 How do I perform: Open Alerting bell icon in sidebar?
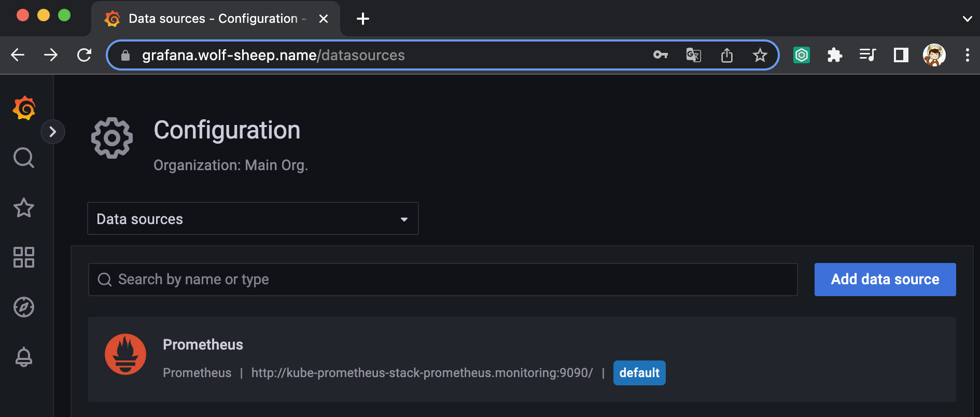(x=24, y=357)
